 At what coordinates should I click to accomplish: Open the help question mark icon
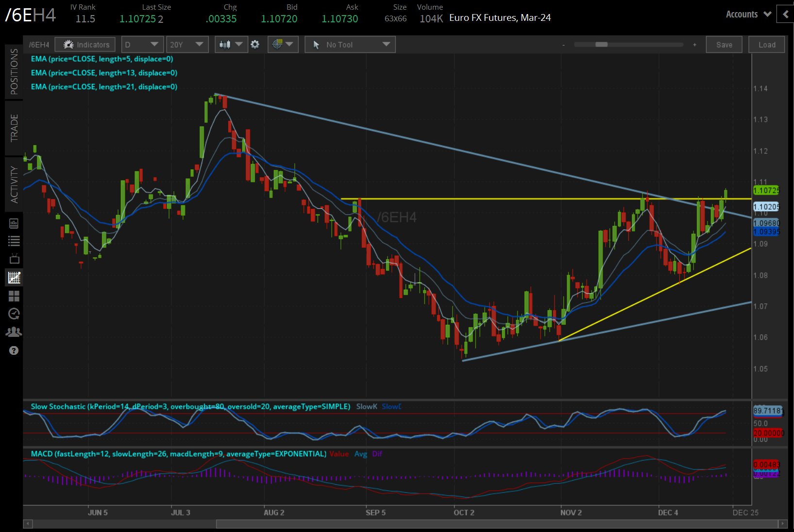click(x=14, y=350)
